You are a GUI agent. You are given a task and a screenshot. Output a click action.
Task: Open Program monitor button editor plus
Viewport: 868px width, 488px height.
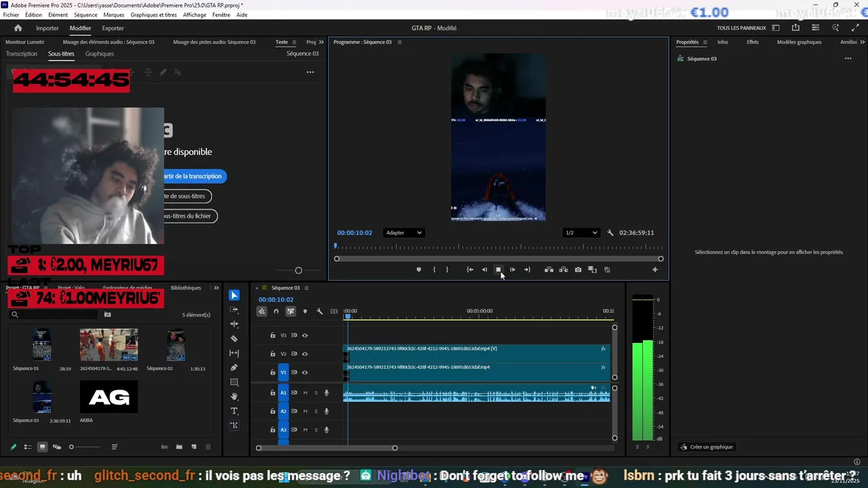point(654,270)
